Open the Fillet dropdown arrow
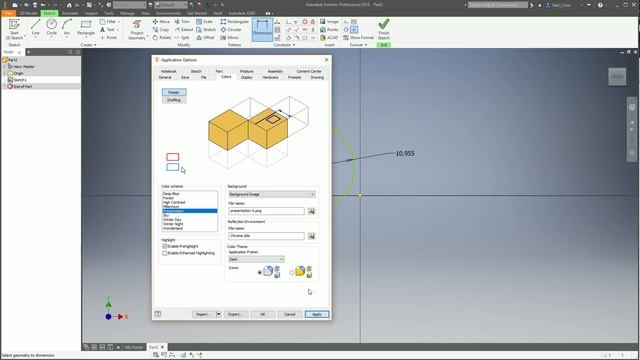Viewport: 640px width, 360px height. pos(119,22)
